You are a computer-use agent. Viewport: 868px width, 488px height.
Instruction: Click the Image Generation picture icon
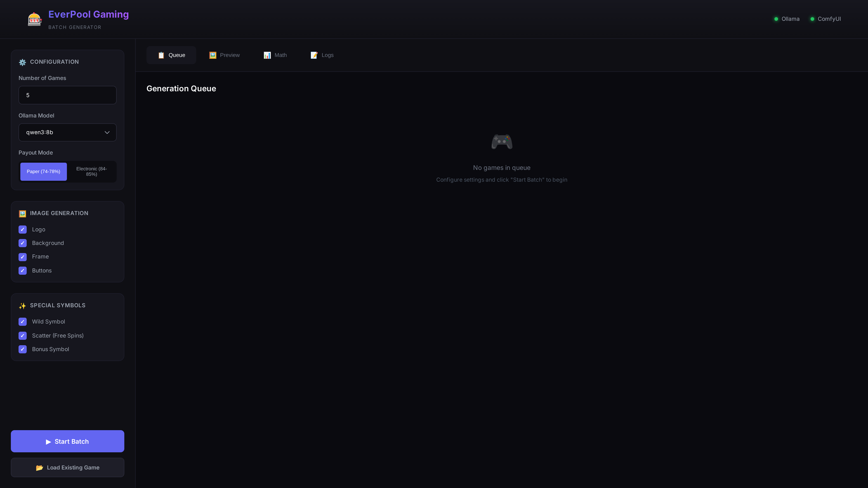pyautogui.click(x=22, y=213)
